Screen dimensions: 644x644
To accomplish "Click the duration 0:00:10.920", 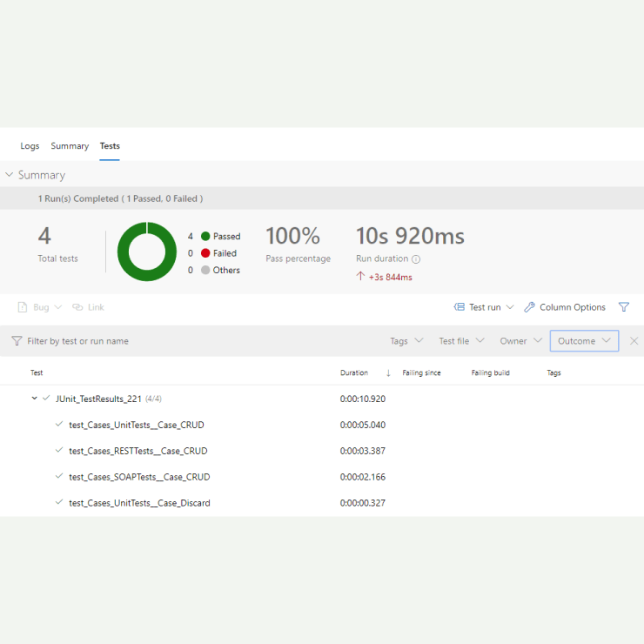I will 363,399.
